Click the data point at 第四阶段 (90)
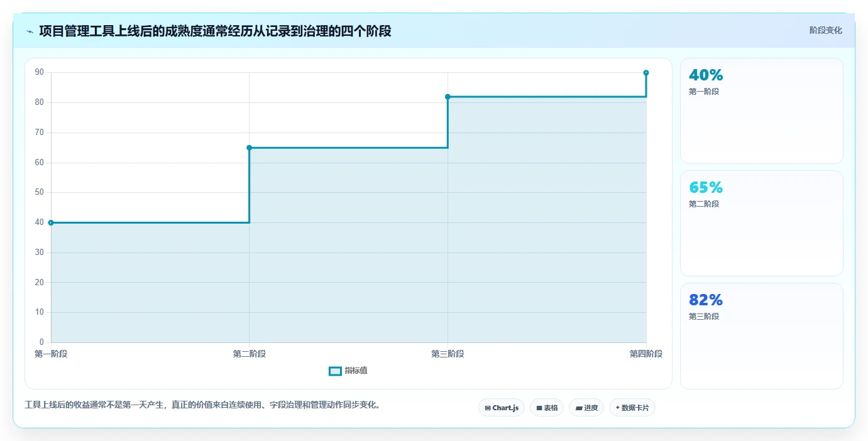The width and height of the screenshot is (868, 441). [646, 73]
